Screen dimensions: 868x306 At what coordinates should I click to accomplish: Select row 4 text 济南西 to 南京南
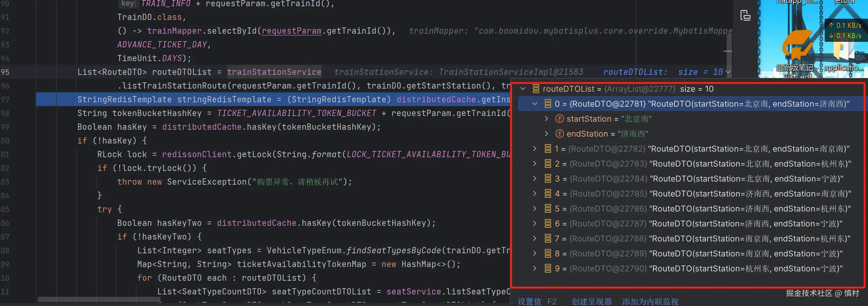point(751,194)
